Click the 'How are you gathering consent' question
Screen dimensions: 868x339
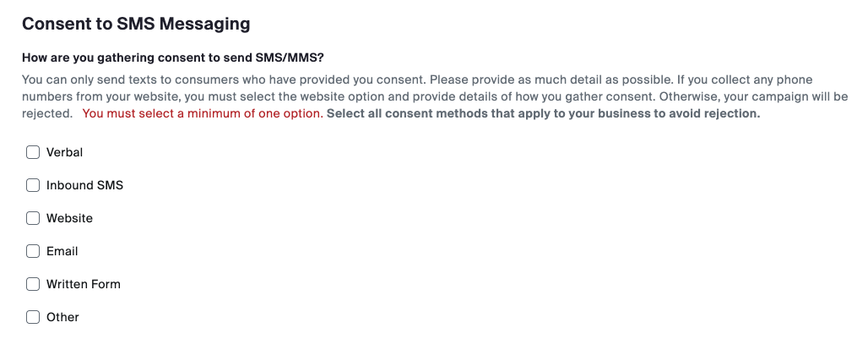coord(173,57)
